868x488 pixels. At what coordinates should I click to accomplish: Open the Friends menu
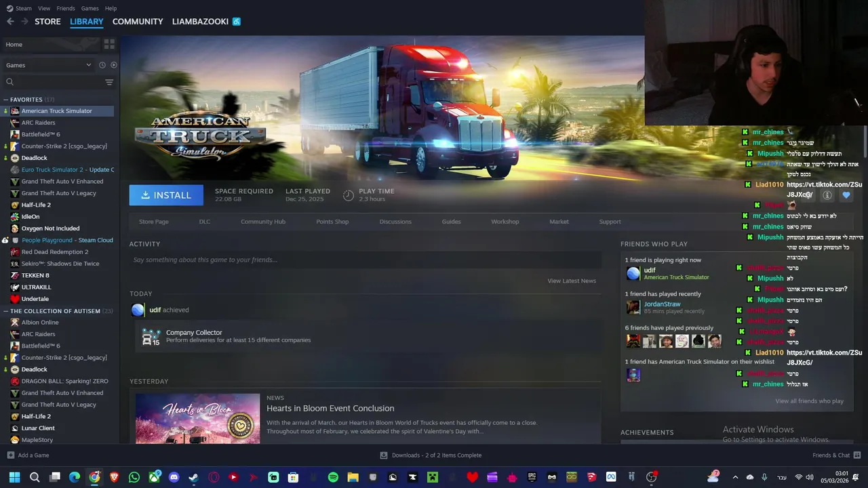tap(66, 8)
